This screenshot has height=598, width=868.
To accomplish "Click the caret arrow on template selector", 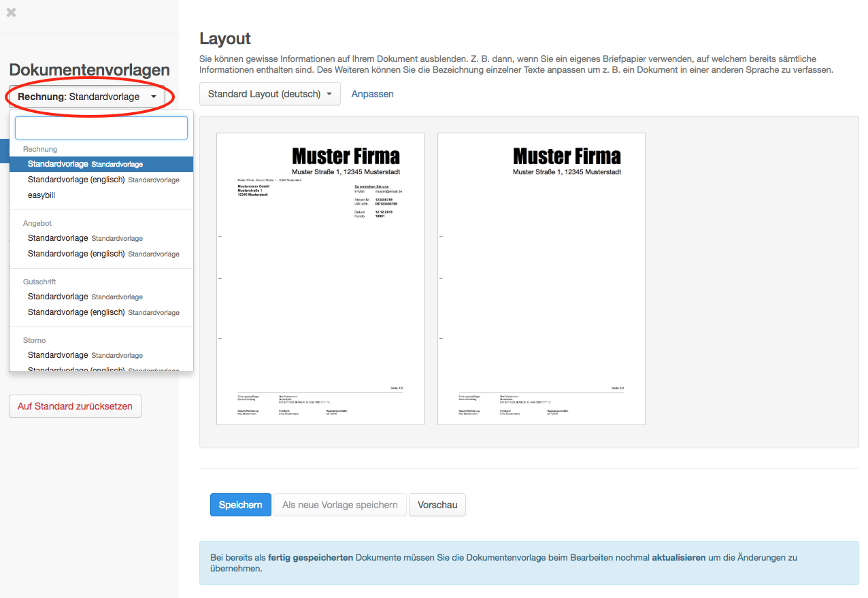I will [x=154, y=97].
